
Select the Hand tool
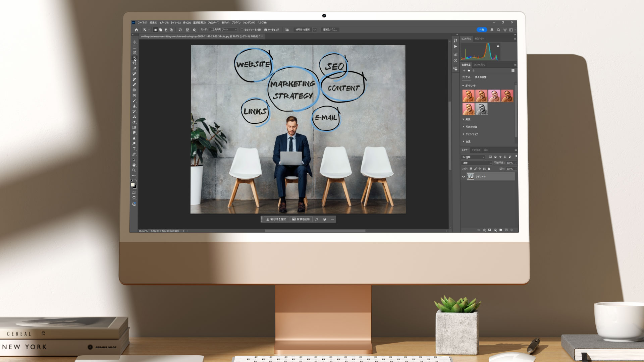pos(134,165)
